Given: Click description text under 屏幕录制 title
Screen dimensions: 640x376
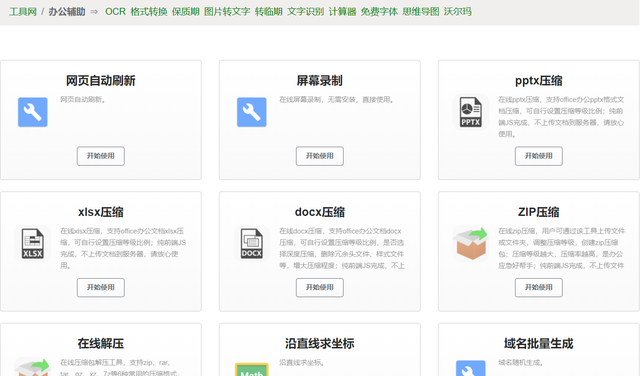Looking at the screenshot, I should pos(337,99).
